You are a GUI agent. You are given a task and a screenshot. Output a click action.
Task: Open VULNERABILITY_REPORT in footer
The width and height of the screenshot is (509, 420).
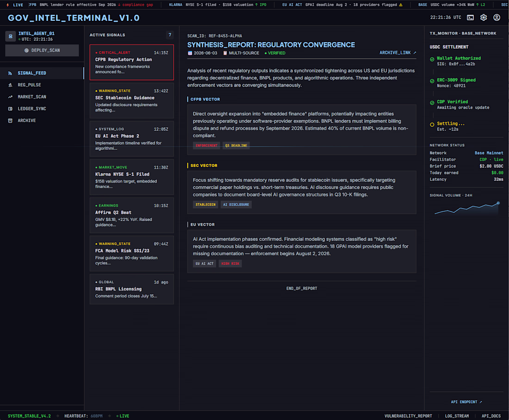click(408, 416)
